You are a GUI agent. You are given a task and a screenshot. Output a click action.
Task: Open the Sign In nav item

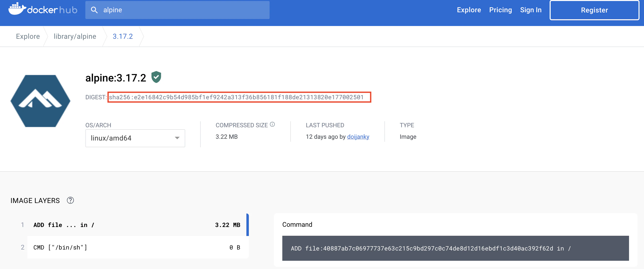coord(531,10)
